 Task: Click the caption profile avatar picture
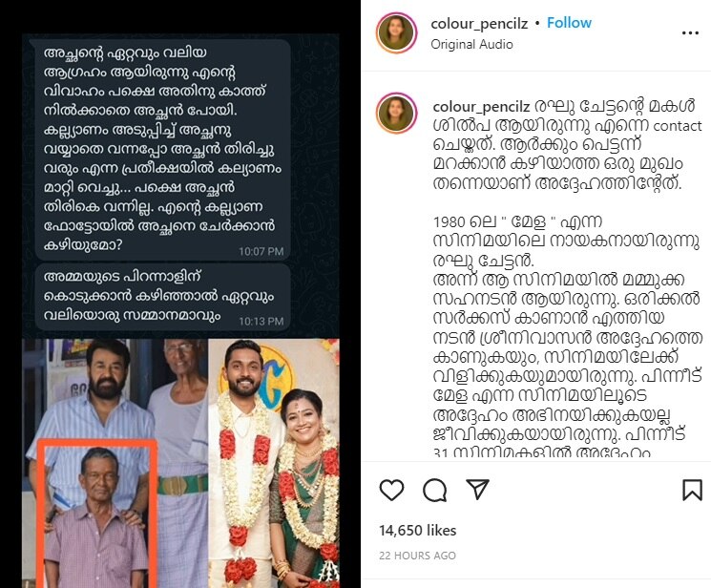click(397, 113)
